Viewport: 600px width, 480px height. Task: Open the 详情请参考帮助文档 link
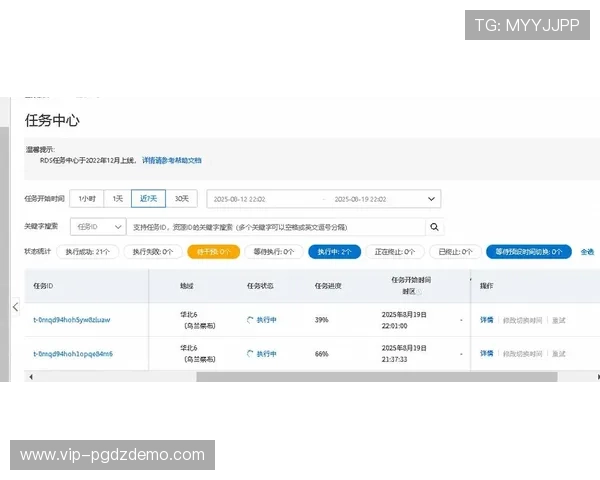click(x=171, y=159)
